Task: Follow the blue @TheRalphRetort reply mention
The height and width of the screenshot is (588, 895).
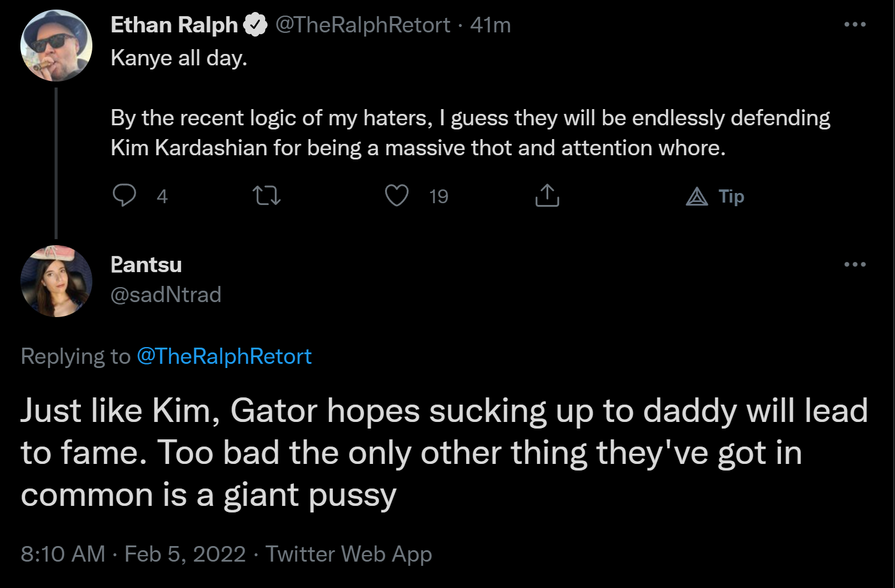Action: pyautogui.click(x=224, y=357)
